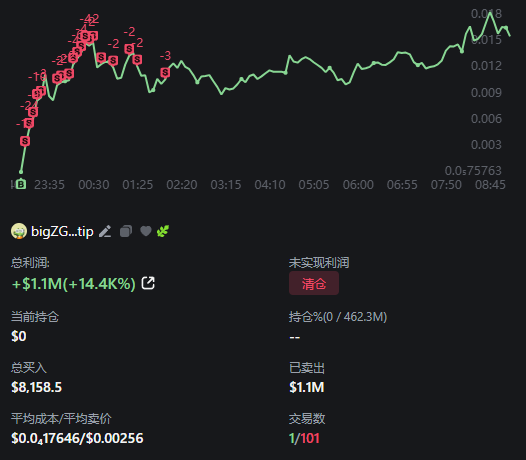This screenshot has width=526, height=460.
Task: Copy the wallet address using the copy icon
Action: pos(126,231)
